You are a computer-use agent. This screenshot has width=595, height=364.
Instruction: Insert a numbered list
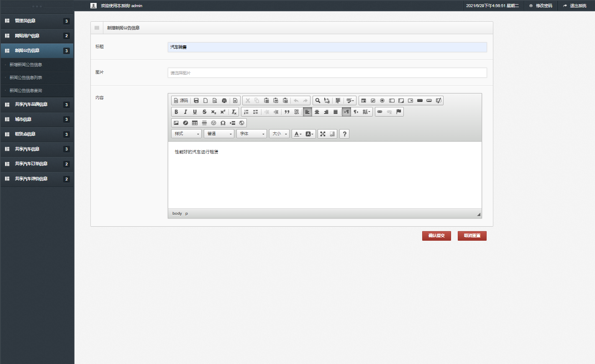click(246, 112)
